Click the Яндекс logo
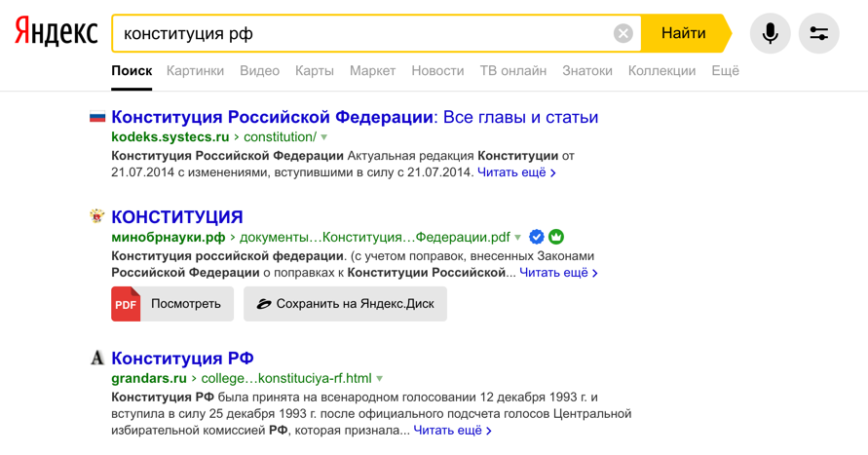Viewport: 868px width, 455px height. pyautogui.click(x=56, y=31)
